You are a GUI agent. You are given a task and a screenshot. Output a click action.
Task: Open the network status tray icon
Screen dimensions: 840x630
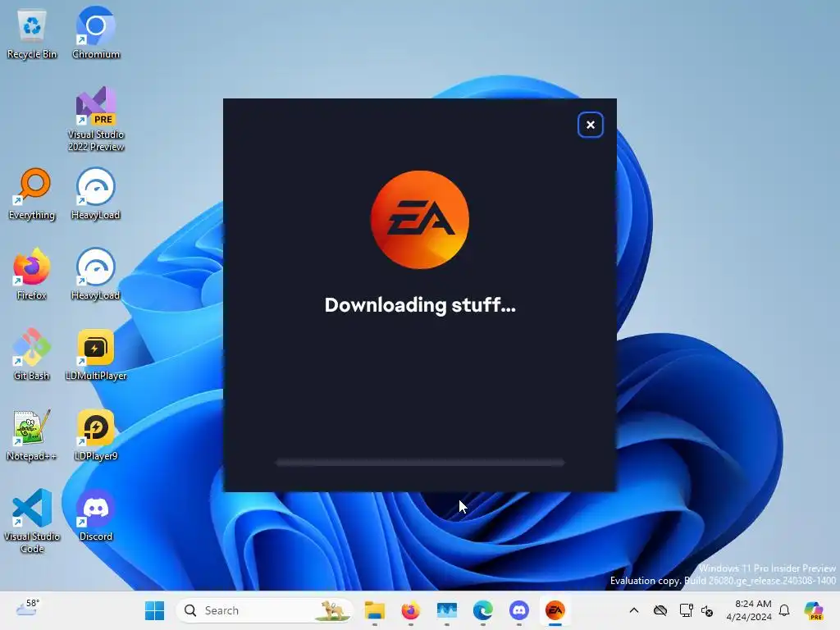686,610
